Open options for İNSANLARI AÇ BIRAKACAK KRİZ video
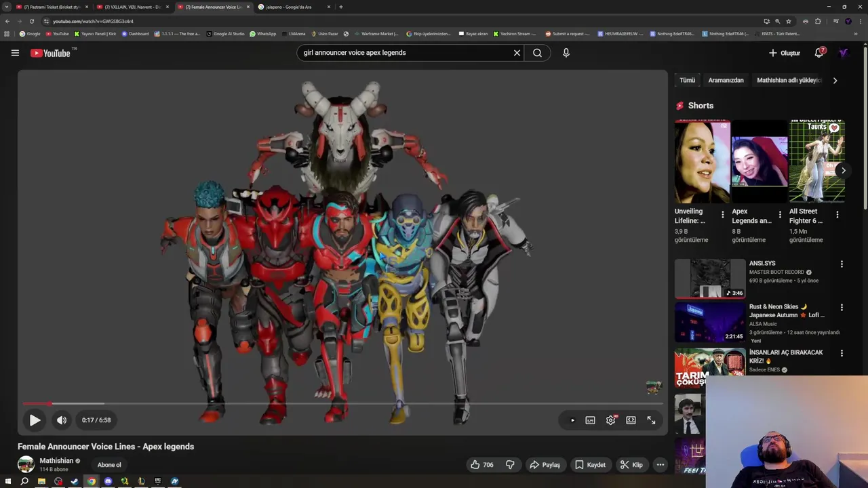868x488 pixels. coord(842,353)
